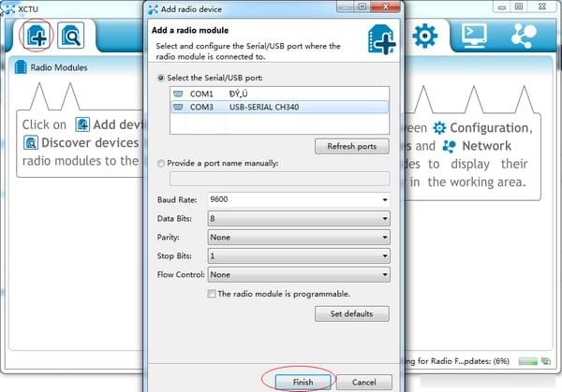Click the COM3 serial port icon

coord(178,107)
